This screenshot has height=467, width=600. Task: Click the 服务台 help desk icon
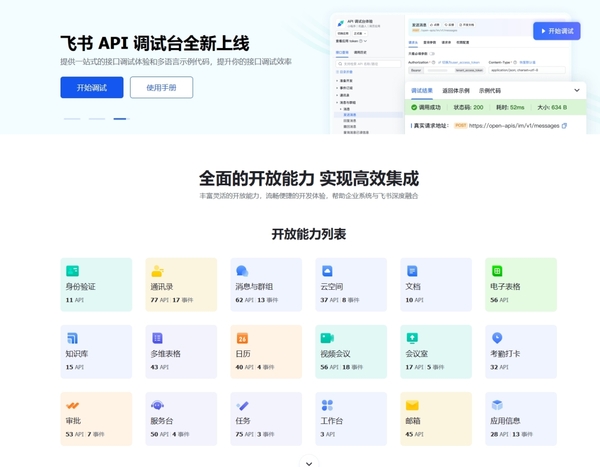tap(157, 405)
